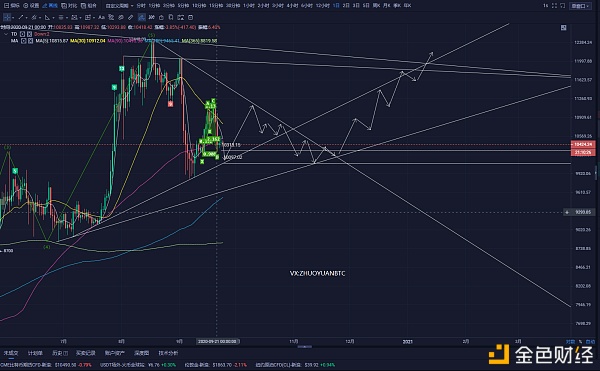Expand the line tool options arrow
The height and width of the screenshot is (371, 600).
(x=26, y=18)
